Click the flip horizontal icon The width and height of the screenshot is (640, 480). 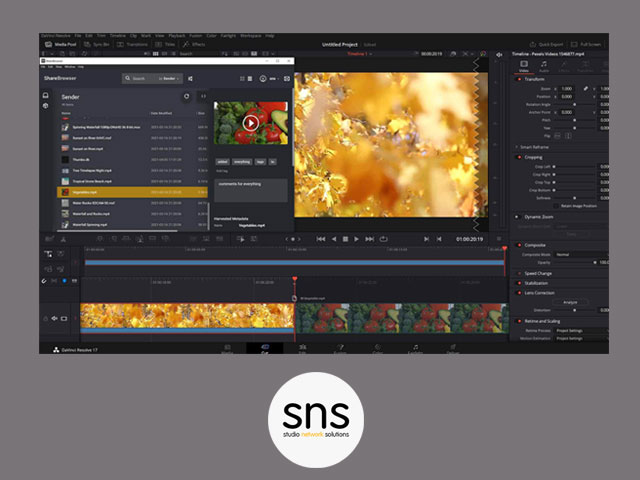pyautogui.click(x=558, y=136)
